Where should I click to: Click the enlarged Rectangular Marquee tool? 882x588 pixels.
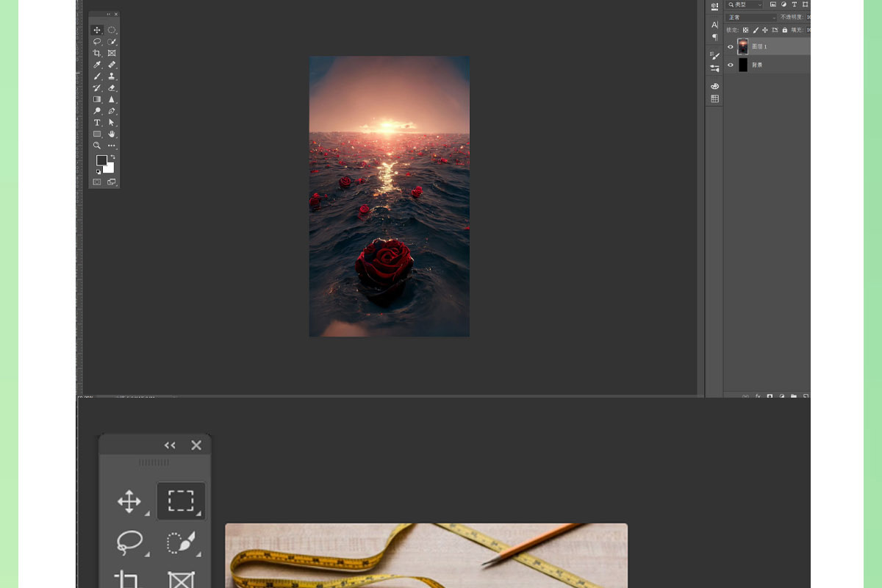pyautogui.click(x=181, y=501)
